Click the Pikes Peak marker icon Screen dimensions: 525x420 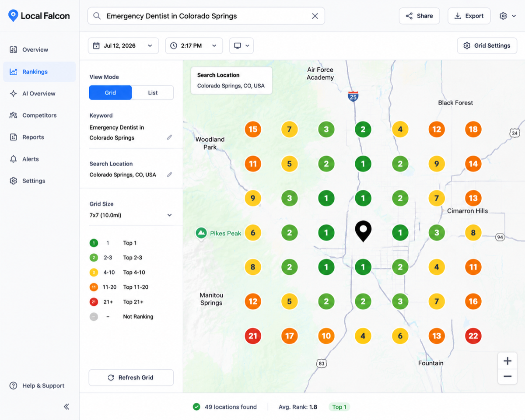[201, 233]
